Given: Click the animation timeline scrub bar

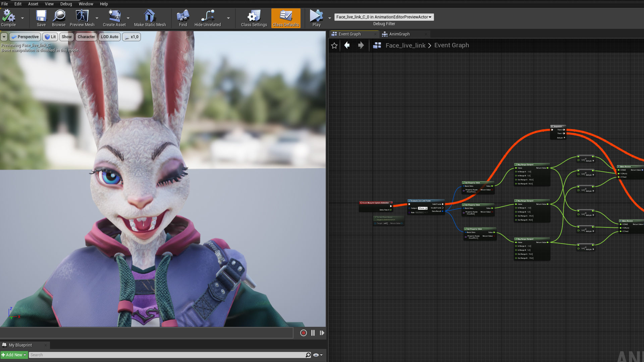Looking at the screenshot, I should point(147,333).
